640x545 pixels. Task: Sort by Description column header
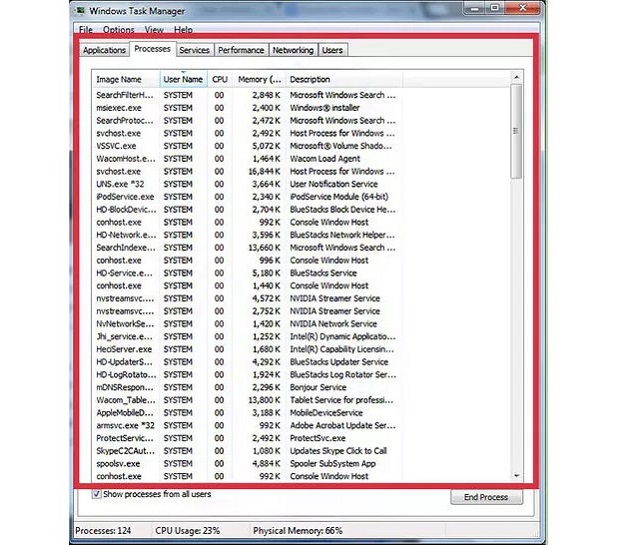click(344, 79)
